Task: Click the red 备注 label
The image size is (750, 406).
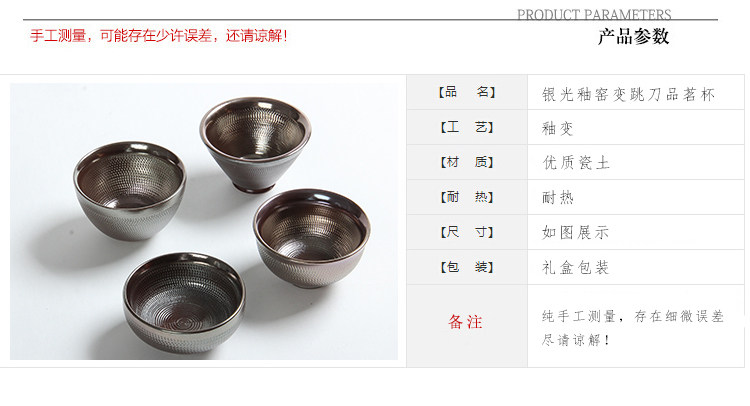Action: click(465, 322)
